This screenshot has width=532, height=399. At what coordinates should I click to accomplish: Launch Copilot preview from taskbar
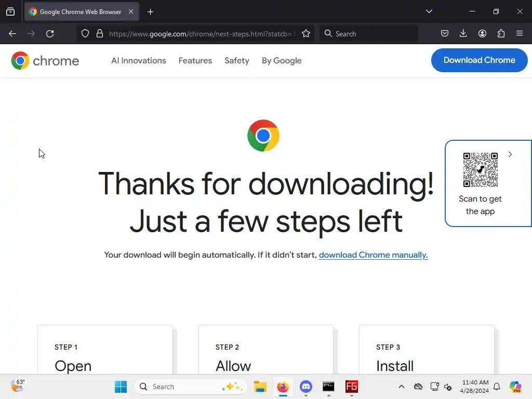point(515,387)
